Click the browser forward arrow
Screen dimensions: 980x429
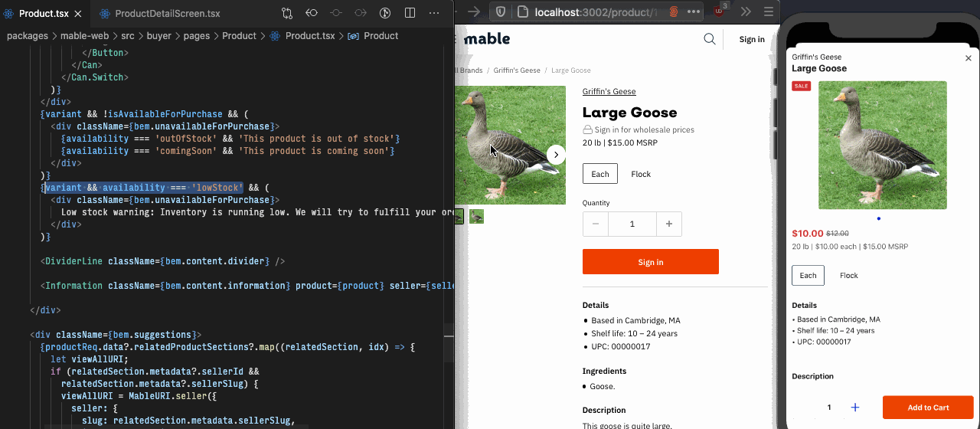click(x=474, y=11)
